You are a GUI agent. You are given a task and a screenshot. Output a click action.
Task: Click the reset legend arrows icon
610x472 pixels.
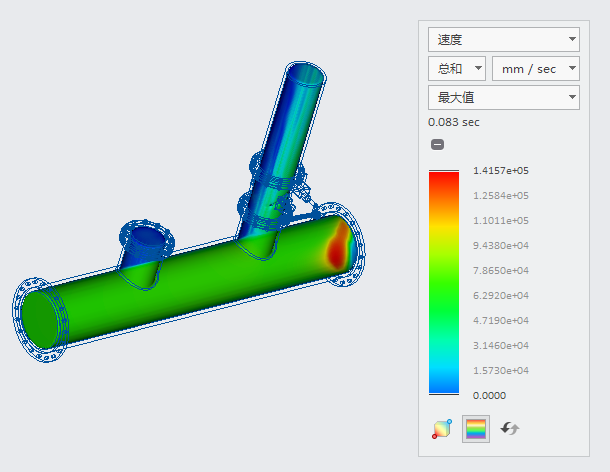pyautogui.click(x=510, y=429)
